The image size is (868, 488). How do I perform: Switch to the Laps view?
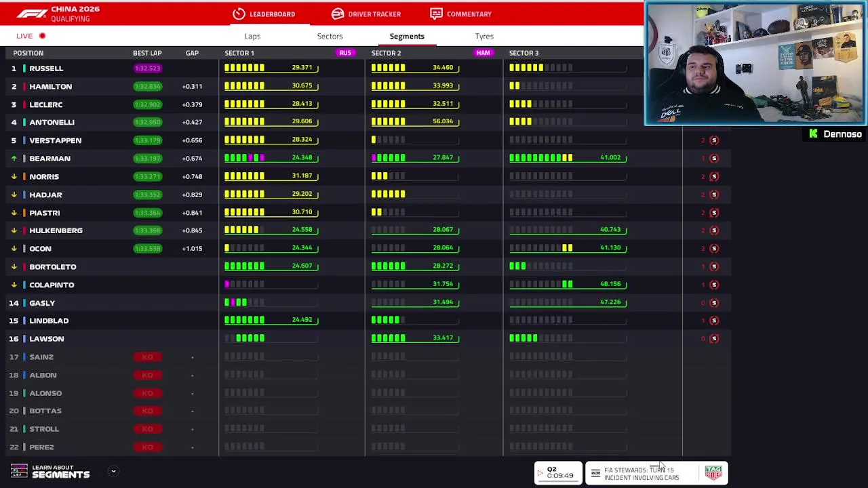[x=252, y=36]
